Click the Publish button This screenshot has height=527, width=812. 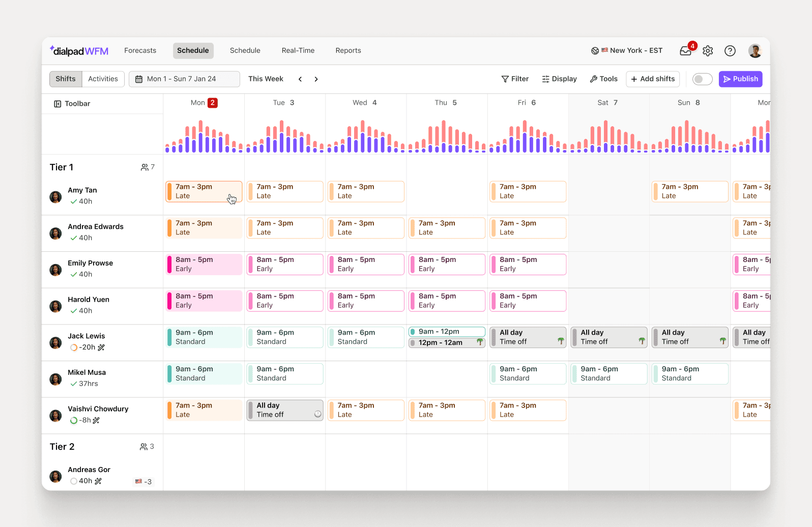click(x=740, y=79)
